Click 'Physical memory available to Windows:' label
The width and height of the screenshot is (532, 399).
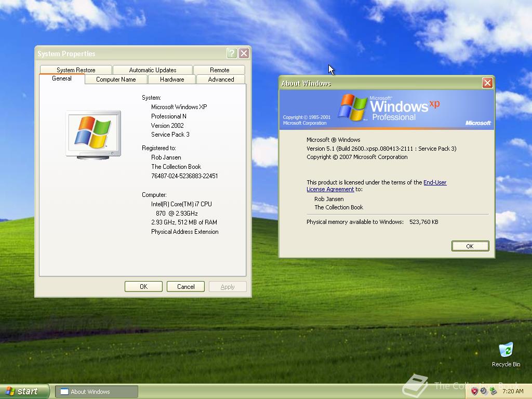pyautogui.click(x=355, y=222)
